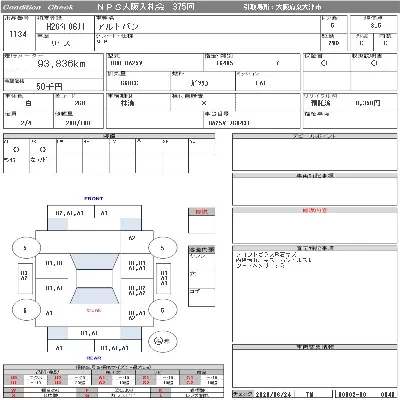The image size is (400, 400).
Task: Click the blue REAR label
Action: tap(94, 358)
